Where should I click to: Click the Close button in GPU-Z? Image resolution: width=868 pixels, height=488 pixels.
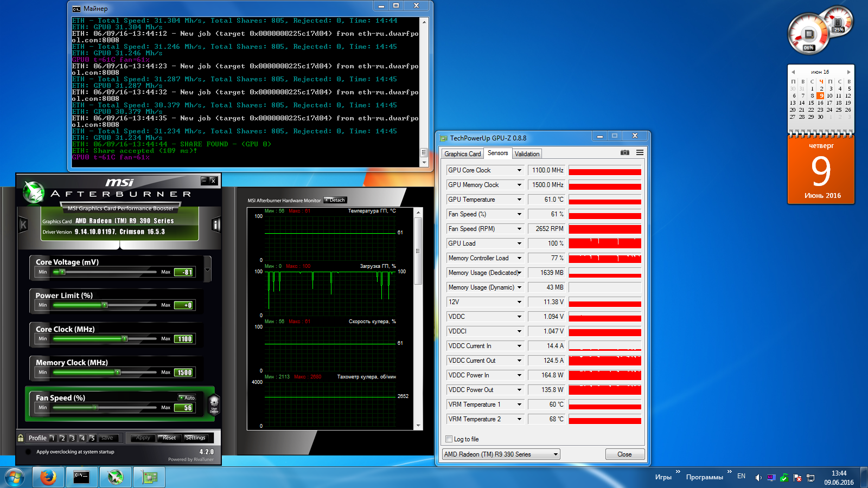point(624,454)
